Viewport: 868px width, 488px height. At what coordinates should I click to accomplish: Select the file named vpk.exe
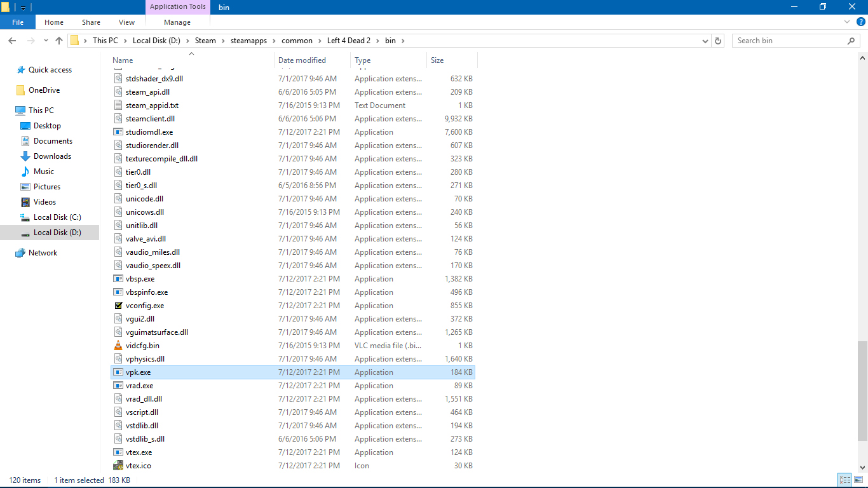[x=293, y=372]
